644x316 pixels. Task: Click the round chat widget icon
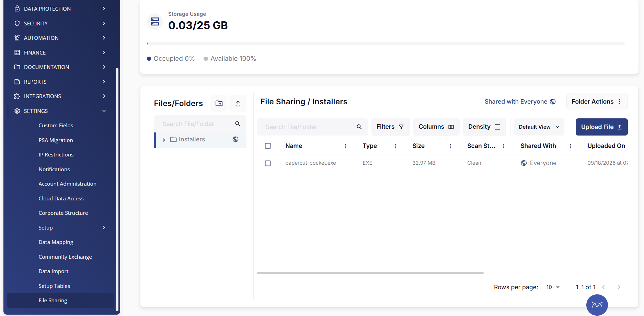tap(597, 305)
